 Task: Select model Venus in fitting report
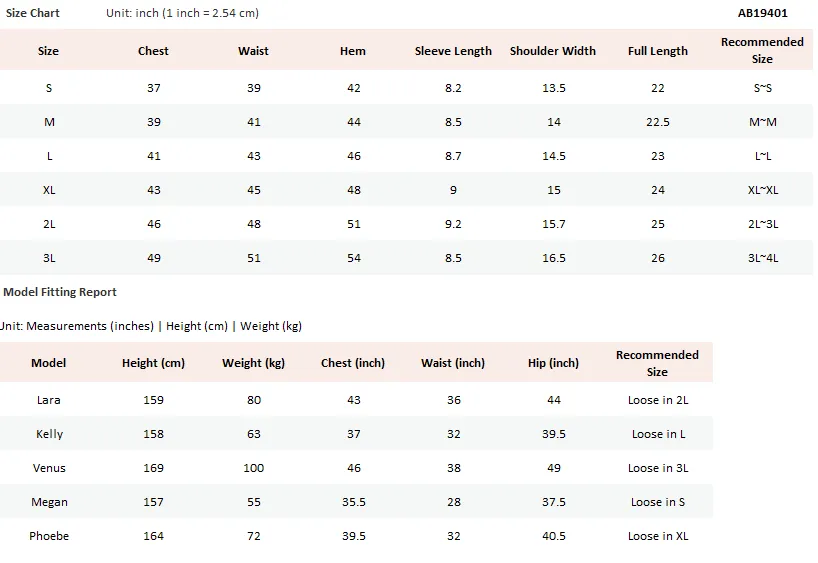pyautogui.click(x=49, y=468)
